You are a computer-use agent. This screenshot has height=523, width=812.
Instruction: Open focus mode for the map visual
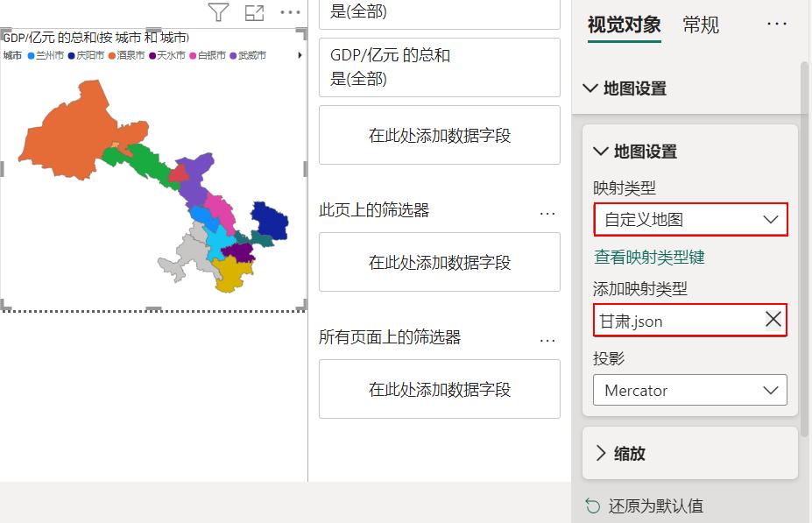click(x=253, y=12)
